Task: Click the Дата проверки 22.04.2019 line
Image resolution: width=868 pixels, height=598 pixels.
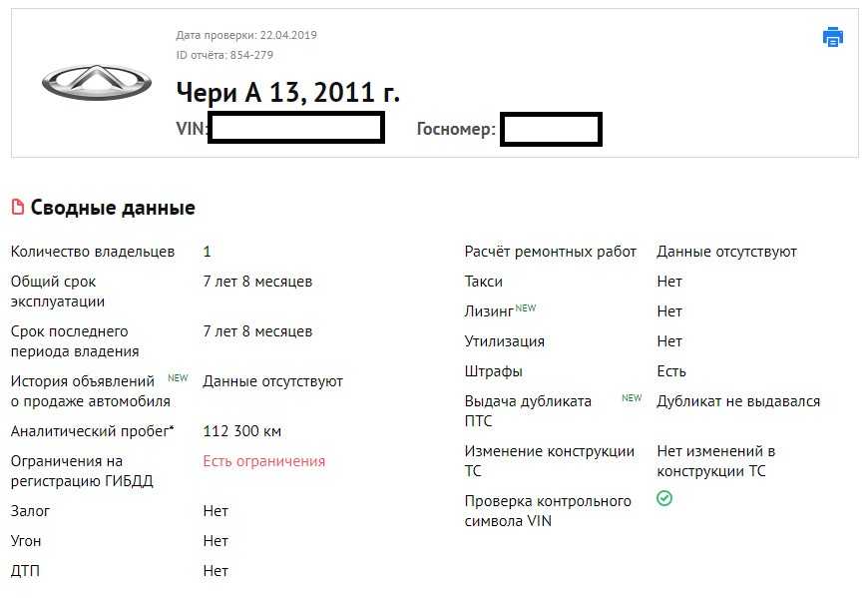Action: [x=246, y=35]
